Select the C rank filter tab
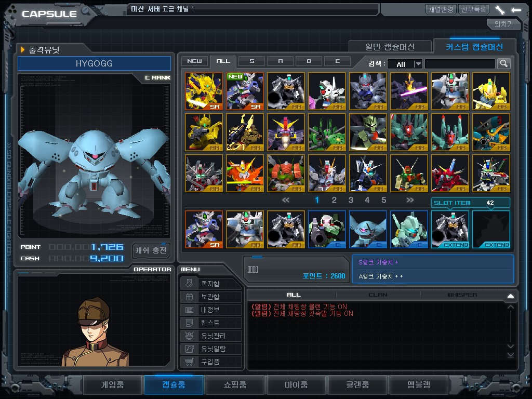Image resolution: width=532 pixels, height=399 pixels. (x=337, y=61)
